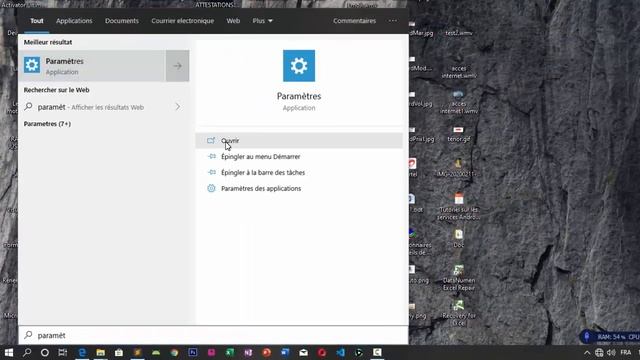Select acces internet1.wmv desktop file

tap(459, 102)
